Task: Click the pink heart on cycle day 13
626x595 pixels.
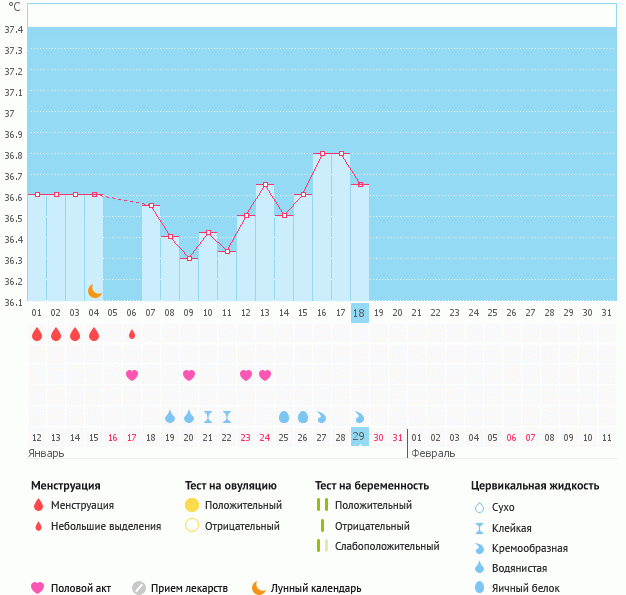Action: 265,375
